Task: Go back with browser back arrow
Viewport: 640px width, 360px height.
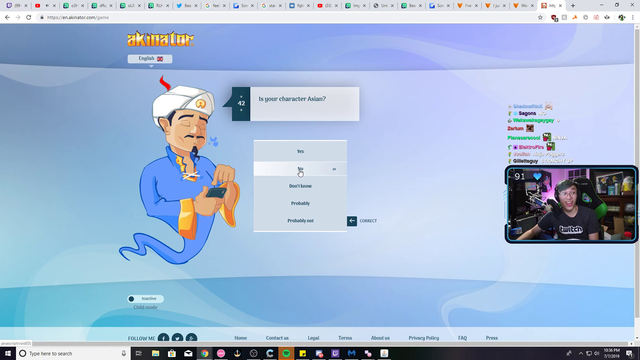Action: coord(7,18)
